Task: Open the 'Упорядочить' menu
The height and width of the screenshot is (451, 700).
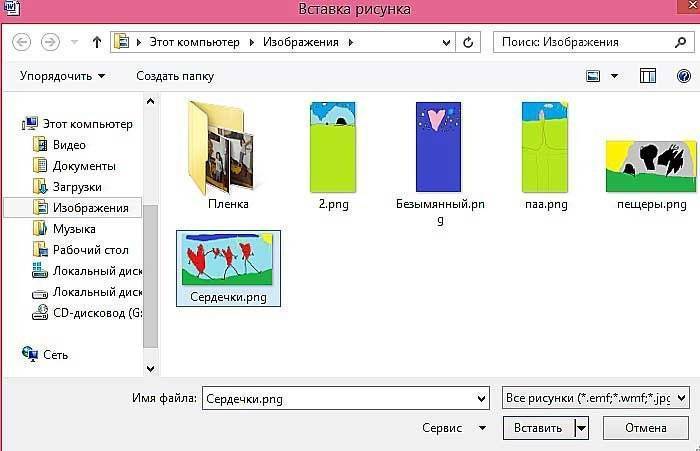Action: (x=62, y=76)
